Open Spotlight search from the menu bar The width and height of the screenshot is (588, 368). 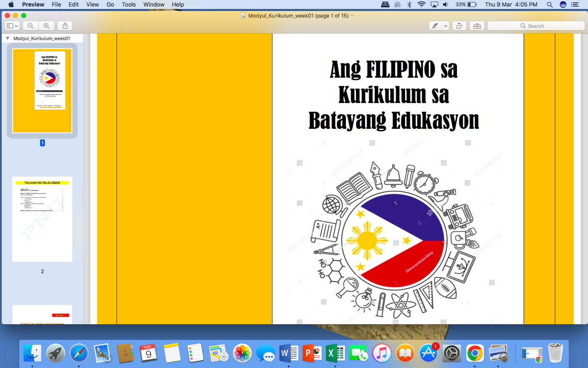tap(550, 4)
